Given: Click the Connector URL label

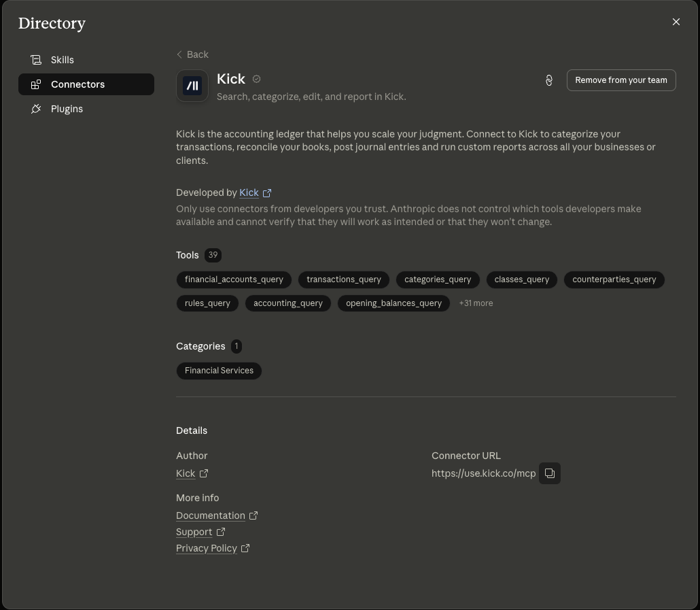Looking at the screenshot, I should [x=466, y=456].
